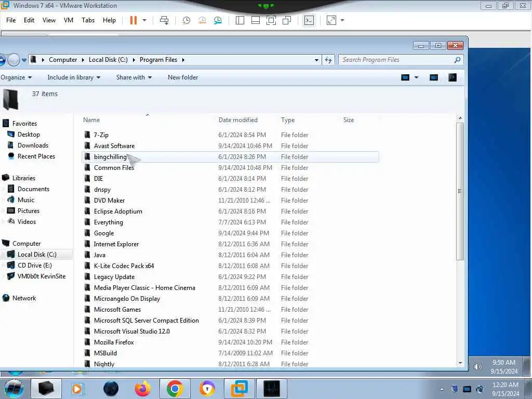
Task: Select the dnspy folder
Action: point(102,189)
